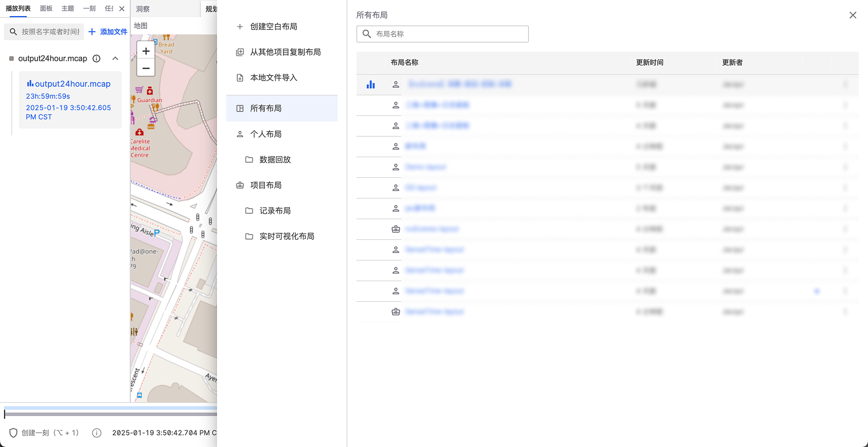Open the 数据回放 folder
The image size is (868, 447).
pos(275,160)
